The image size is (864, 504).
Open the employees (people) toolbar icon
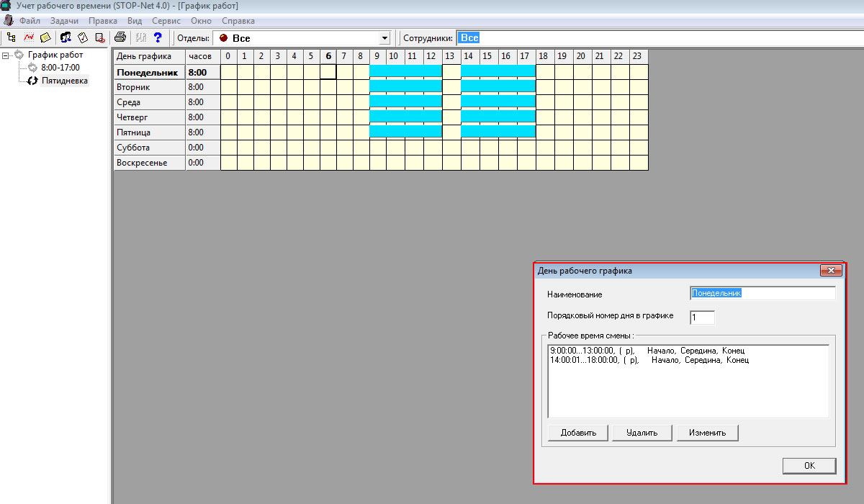(66, 37)
